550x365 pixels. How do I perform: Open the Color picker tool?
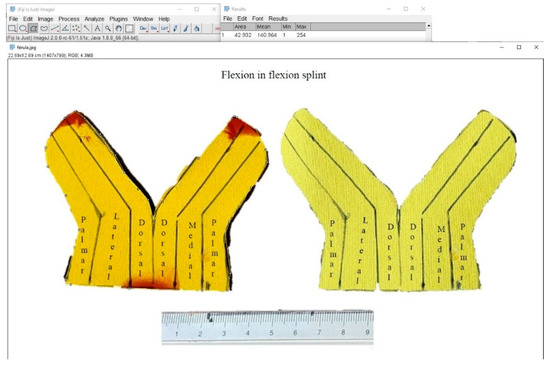click(x=129, y=28)
